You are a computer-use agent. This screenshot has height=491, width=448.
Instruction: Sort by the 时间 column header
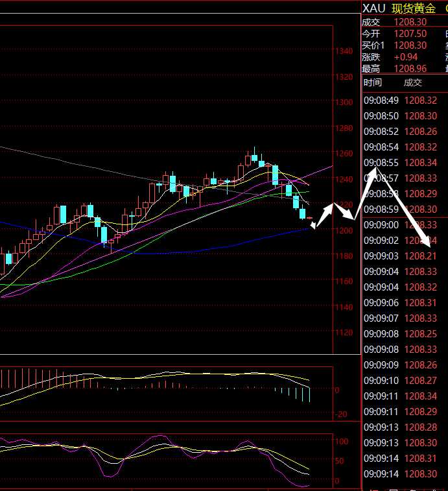coord(373,82)
